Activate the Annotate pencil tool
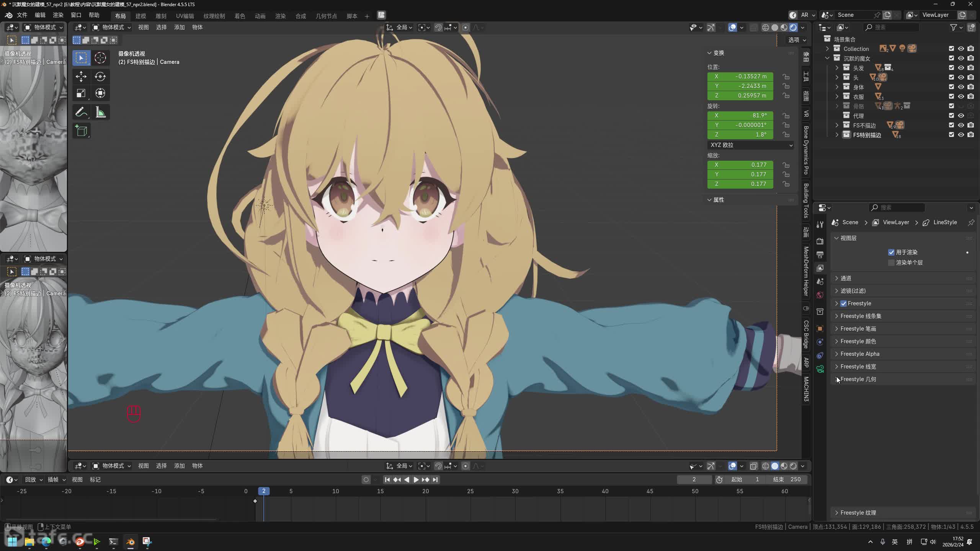 click(81, 112)
